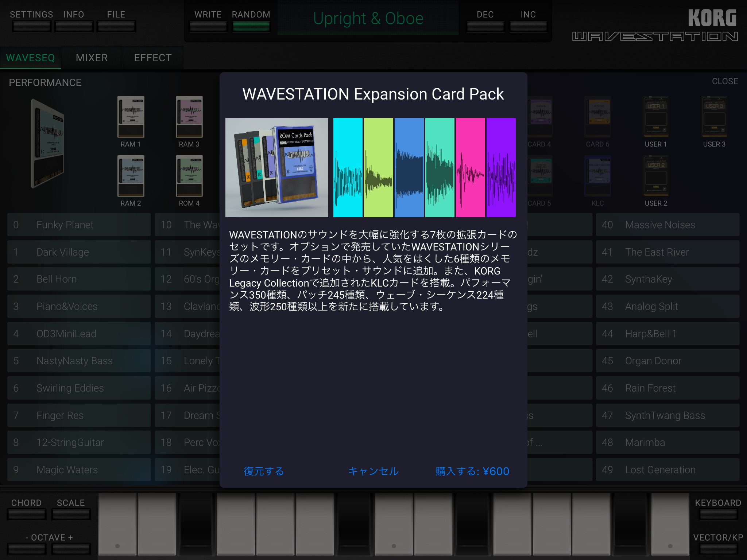Select performance 45 Organ Donor
747x560 pixels.
point(667,361)
